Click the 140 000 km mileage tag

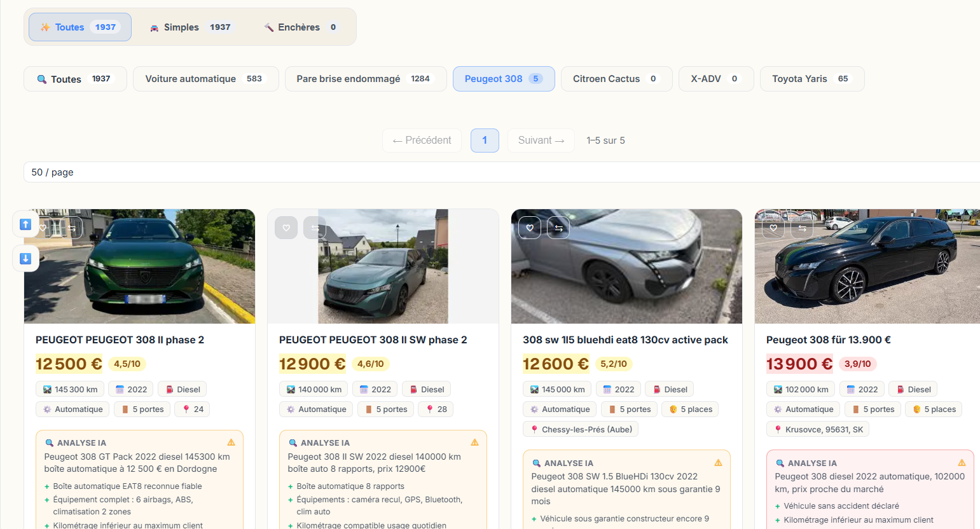point(314,390)
